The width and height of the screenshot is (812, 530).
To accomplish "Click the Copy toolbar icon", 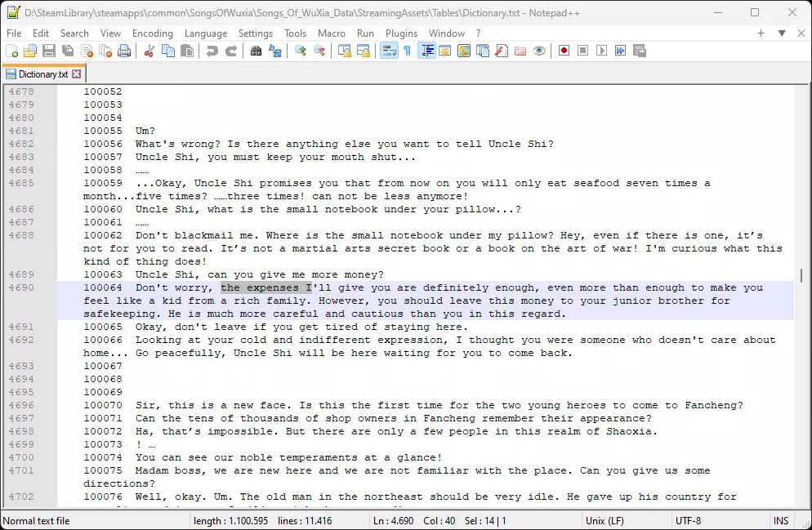I will click(168, 51).
